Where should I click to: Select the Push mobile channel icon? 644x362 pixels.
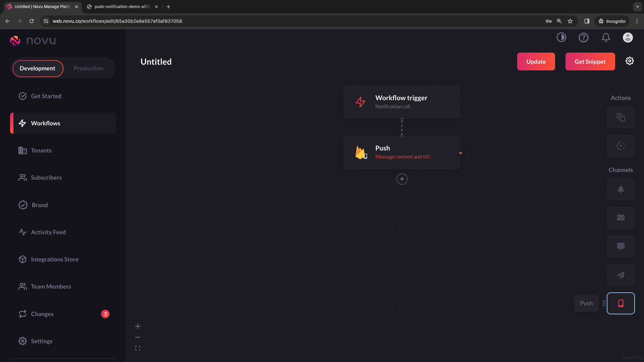pos(621,303)
